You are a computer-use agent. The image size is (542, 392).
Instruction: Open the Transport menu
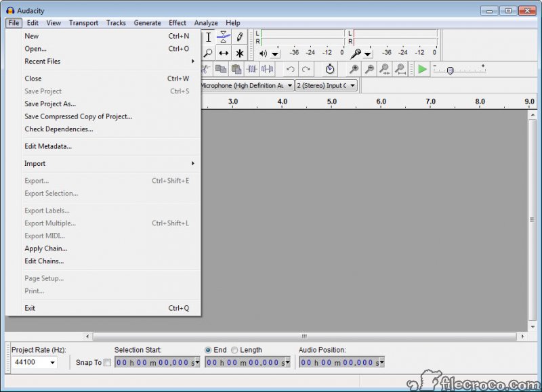tap(83, 23)
